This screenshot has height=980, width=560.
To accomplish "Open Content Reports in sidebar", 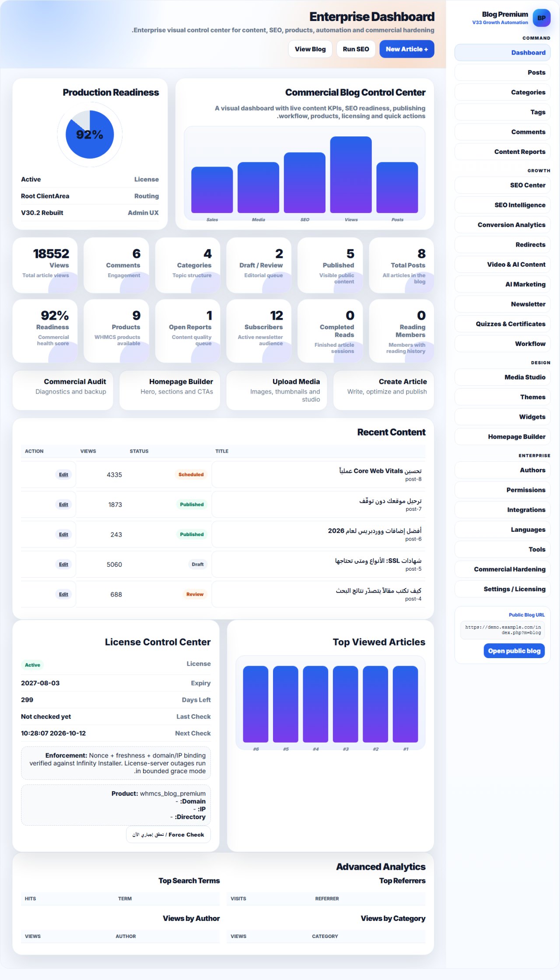I will point(502,152).
